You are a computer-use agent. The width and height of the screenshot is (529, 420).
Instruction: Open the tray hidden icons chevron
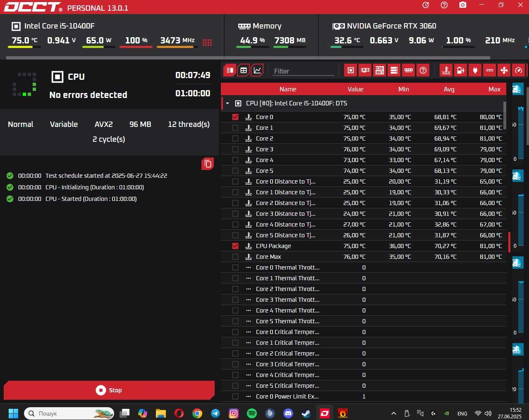point(394,413)
